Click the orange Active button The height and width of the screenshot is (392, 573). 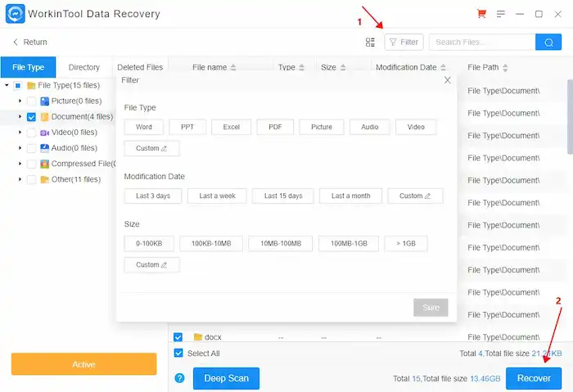[x=83, y=364]
